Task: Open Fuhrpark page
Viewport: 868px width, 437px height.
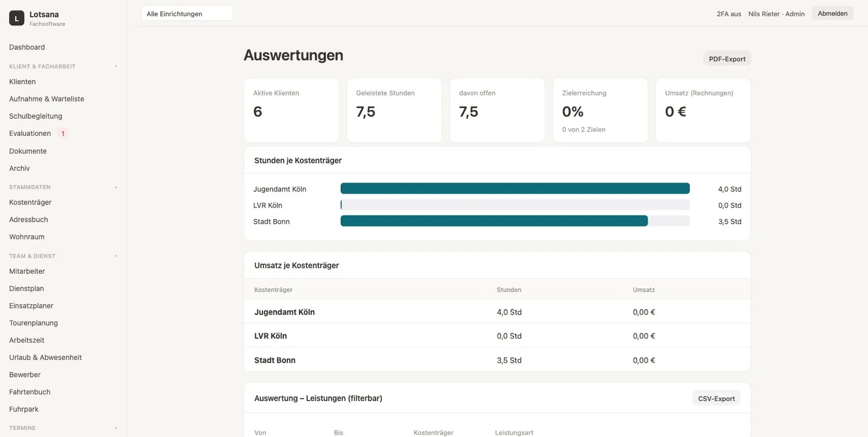Action: pos(24,409)
